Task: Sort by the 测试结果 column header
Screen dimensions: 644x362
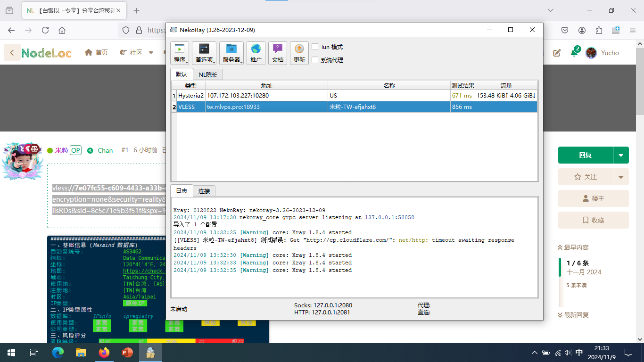Action: [463, 86]
